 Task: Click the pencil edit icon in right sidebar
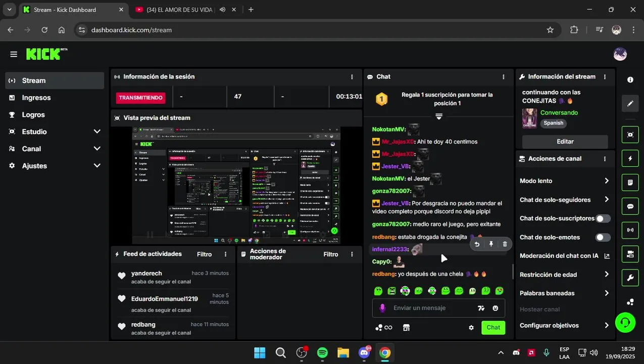click(x=630, y=104)
